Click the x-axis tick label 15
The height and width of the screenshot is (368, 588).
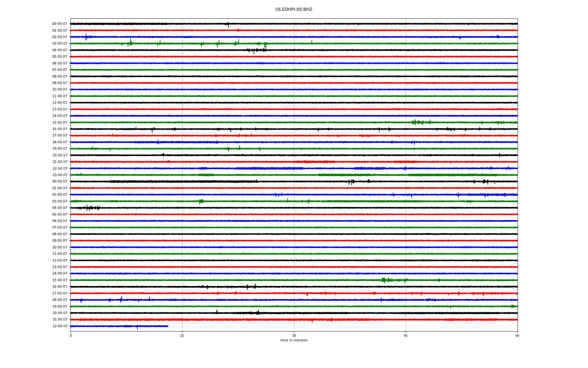coord(182,335)
